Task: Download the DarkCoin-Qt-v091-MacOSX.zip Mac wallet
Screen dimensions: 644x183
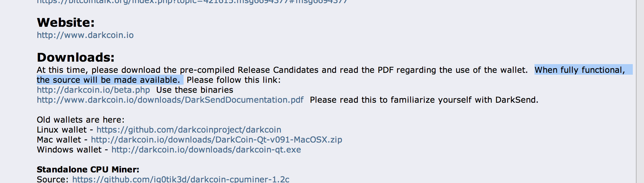Action: coord(217,140)
